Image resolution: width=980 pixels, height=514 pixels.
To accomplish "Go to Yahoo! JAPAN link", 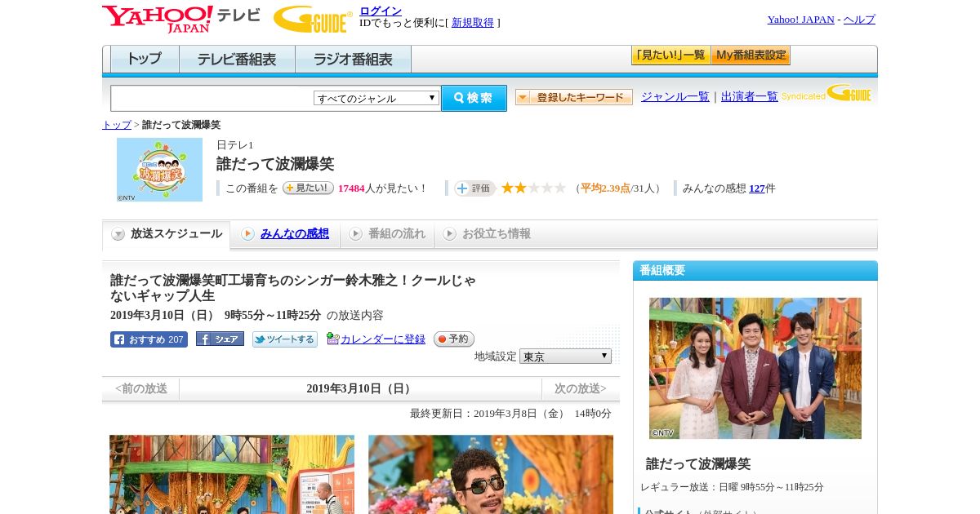I will point(801,19).
